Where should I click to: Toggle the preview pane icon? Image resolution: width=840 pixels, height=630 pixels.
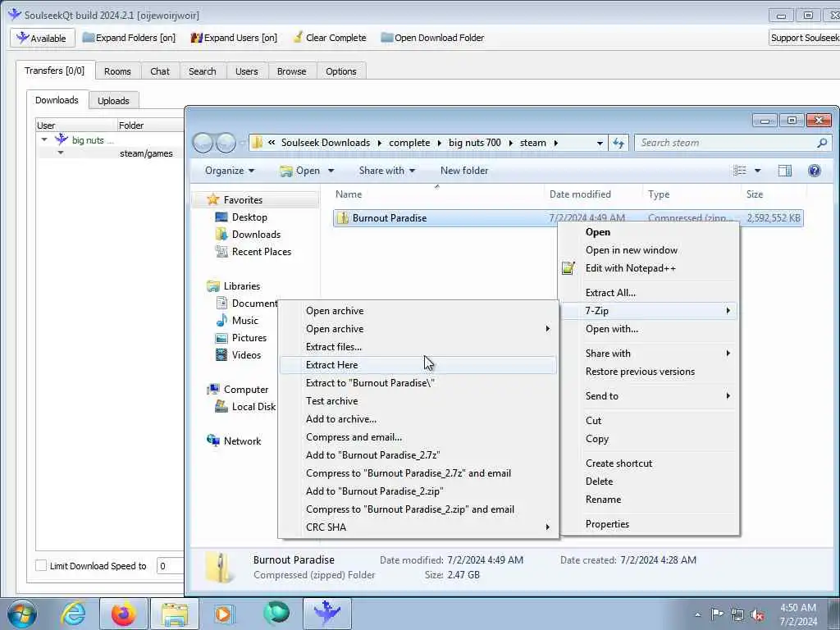tap(785, 171)
